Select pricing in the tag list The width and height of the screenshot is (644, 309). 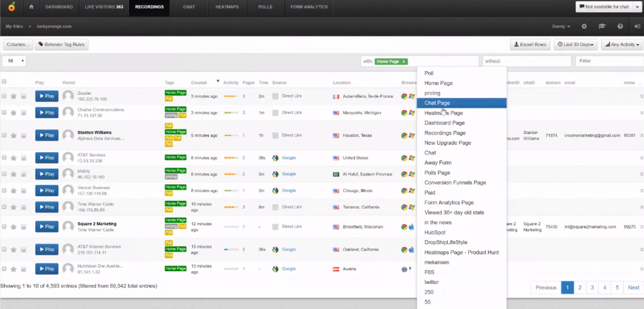462,93
